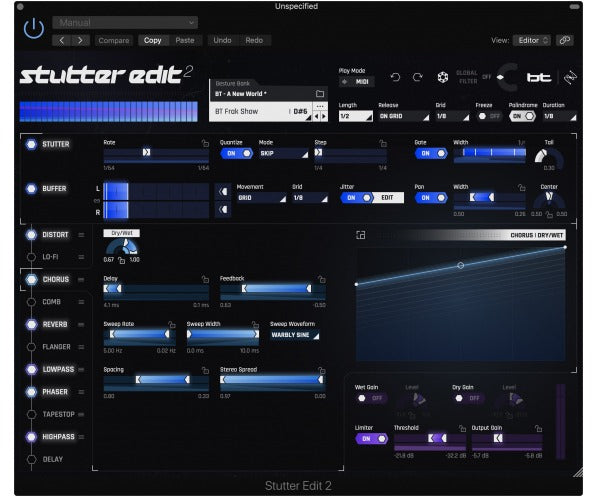Click the lock icon above Feedback slider
Screen dimensions: 597x497
click(x=322, y=279)
